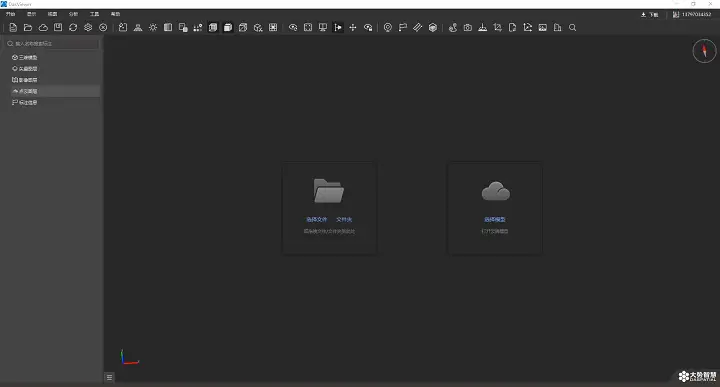Click the grid pattern toolbar icon
The height and width of the screenshot is (387, 720).
(x=273, y=28)
